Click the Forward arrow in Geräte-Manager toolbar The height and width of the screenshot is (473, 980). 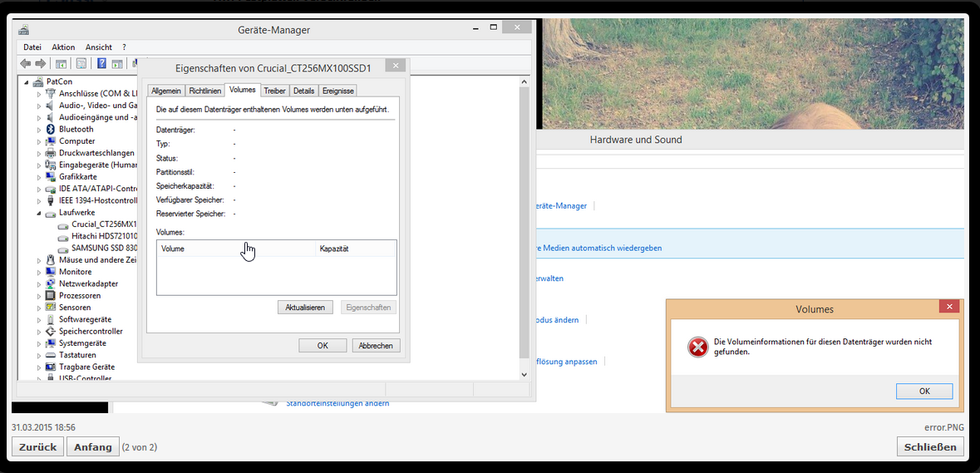coord(41,63)
